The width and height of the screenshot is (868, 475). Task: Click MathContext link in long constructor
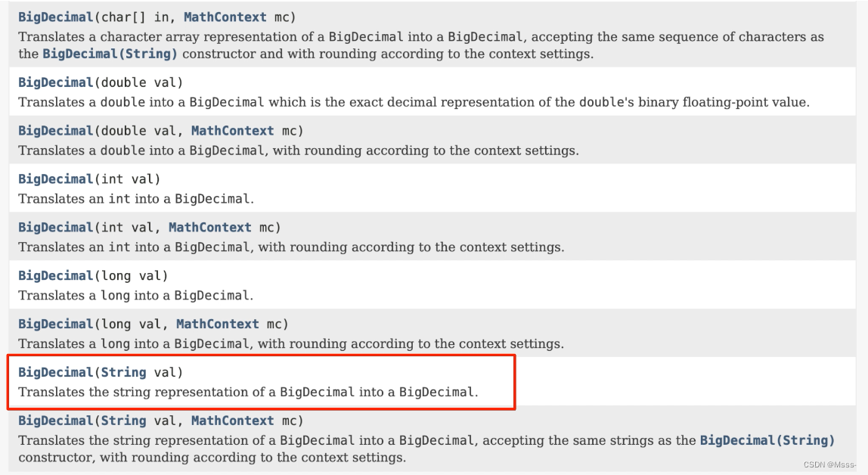[x=218, y=324]
